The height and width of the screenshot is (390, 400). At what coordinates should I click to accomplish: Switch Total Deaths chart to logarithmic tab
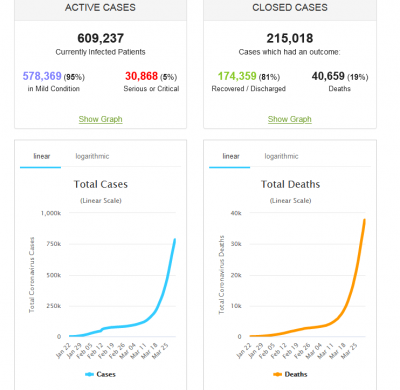point(281,156)
